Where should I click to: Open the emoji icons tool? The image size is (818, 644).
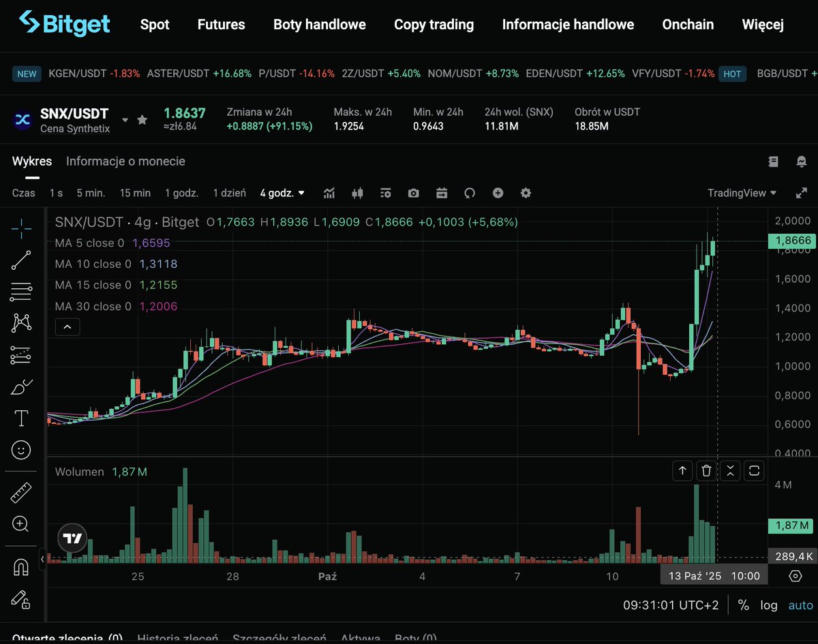coord(21,450)
